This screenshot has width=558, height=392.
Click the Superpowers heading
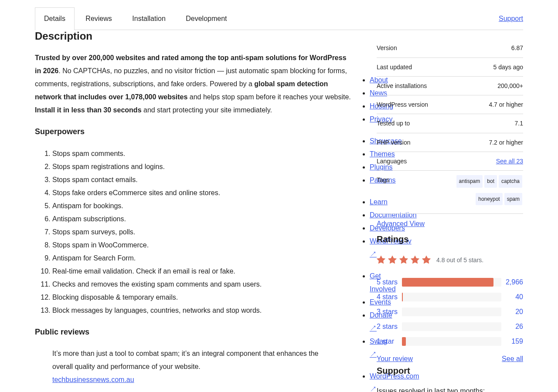[60, 132]
